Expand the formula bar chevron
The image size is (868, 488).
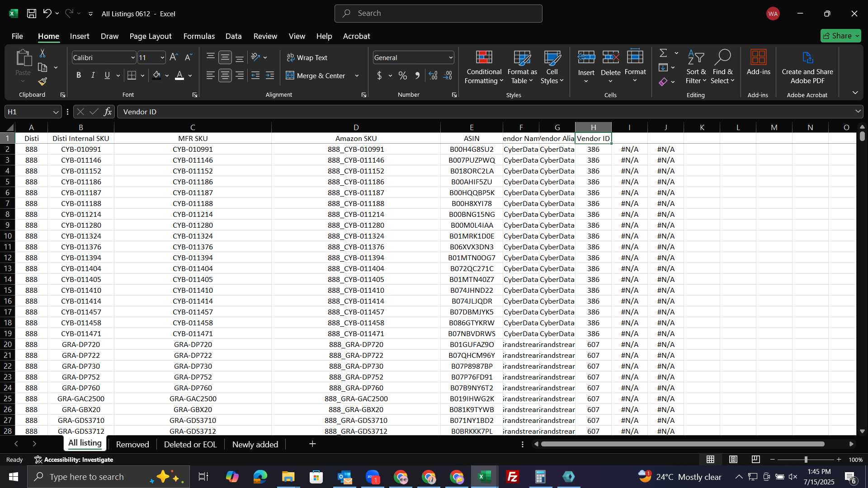tap(858, 112)
